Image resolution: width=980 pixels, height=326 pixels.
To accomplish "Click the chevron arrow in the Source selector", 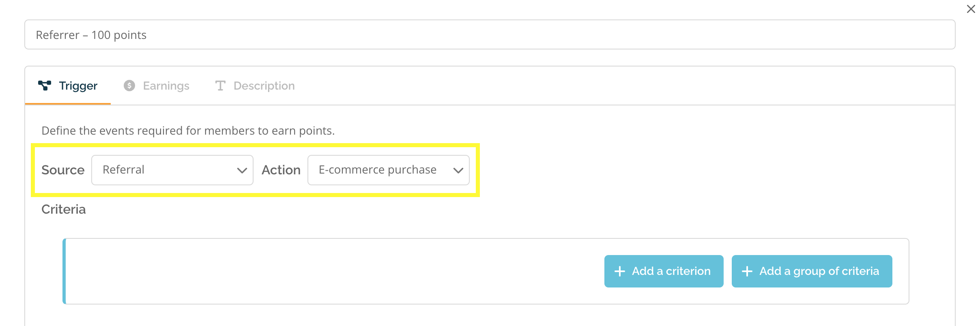I will tap(242, 171).
